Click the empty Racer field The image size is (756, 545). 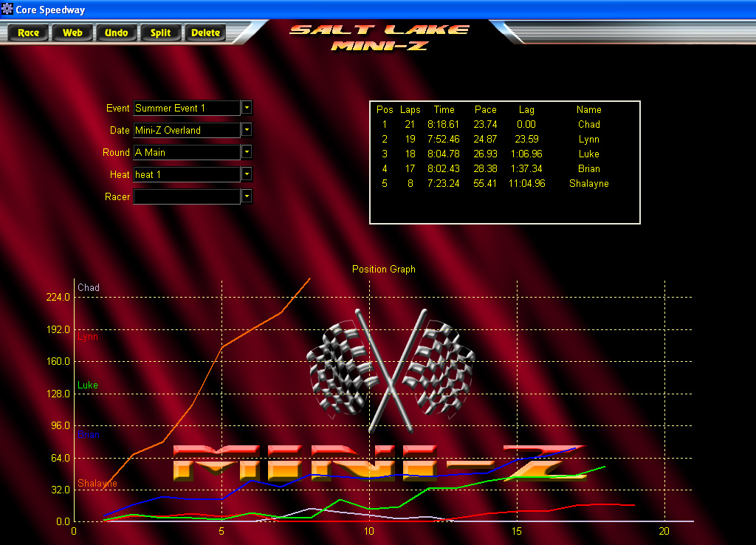click(187, 196)
